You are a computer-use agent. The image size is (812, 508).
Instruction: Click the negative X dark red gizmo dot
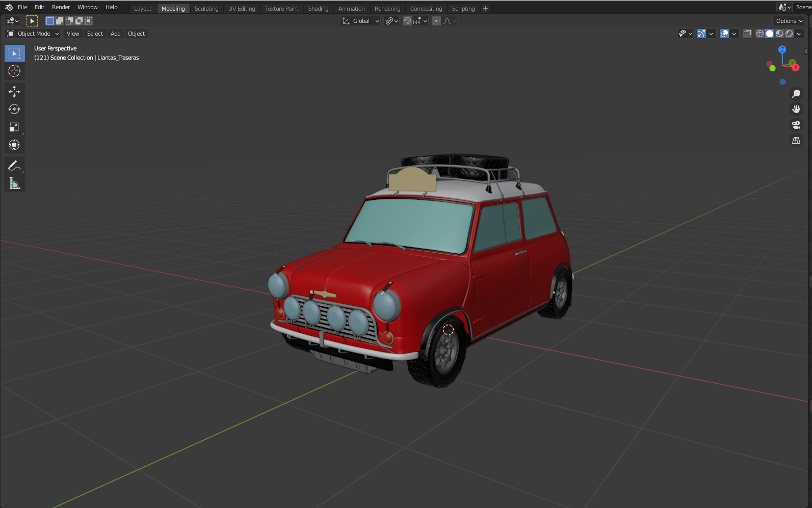coord(769,64)
